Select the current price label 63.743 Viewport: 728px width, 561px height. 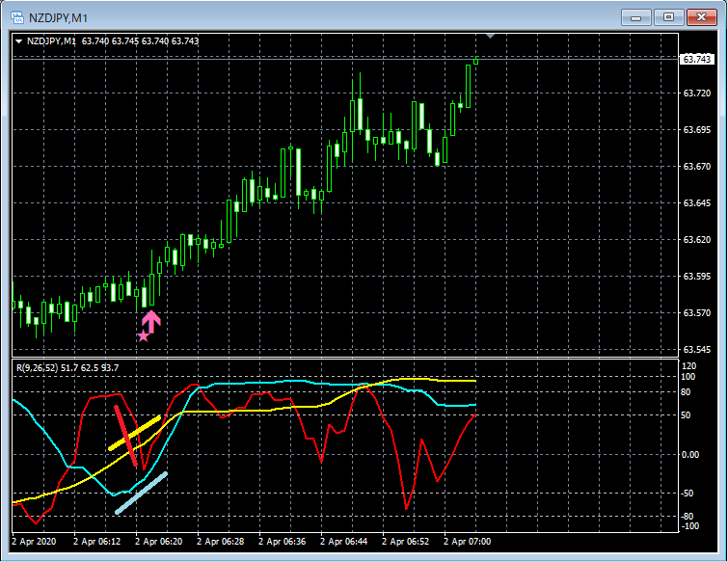[x=697, y=60]
